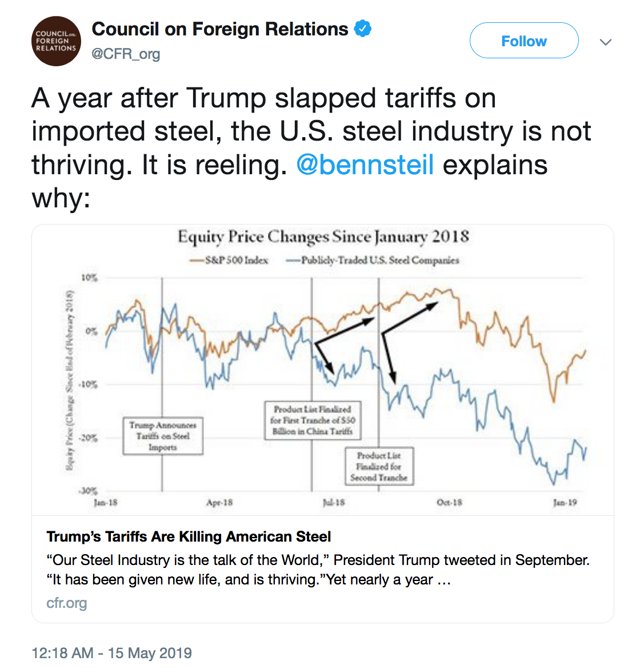
Task: Open the @CFR_org handle
Action: 126,54
